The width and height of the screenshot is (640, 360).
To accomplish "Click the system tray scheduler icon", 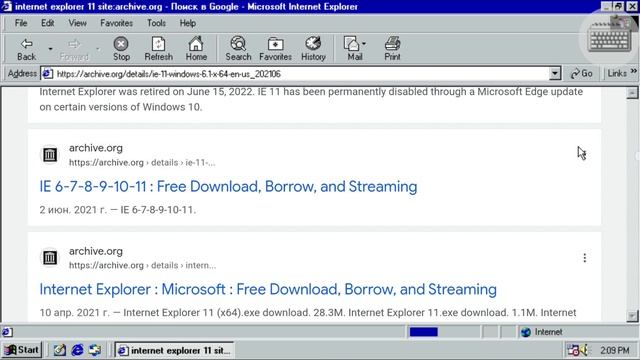I will pos(573,350).
